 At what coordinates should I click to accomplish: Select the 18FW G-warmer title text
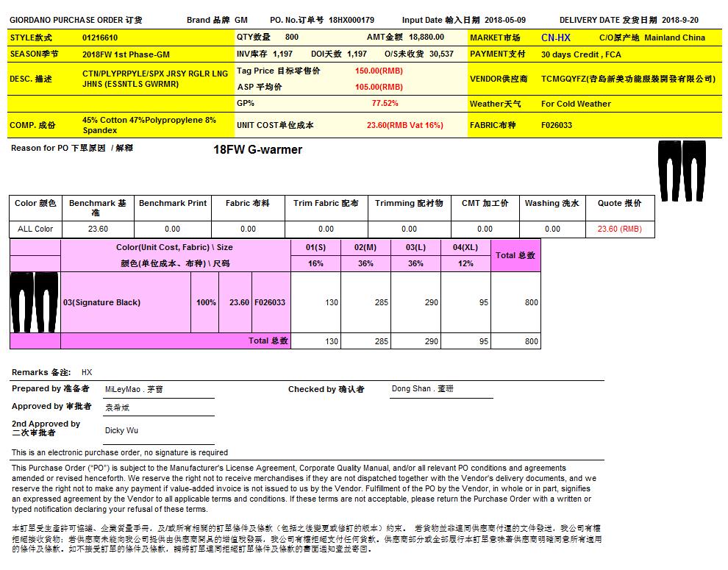coord(257,150)
